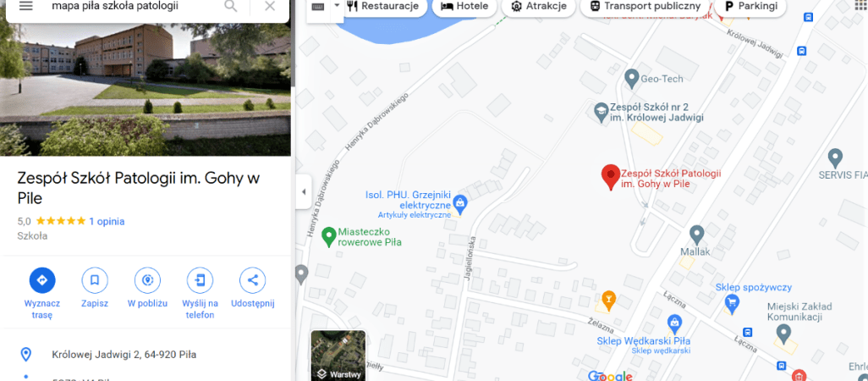Switch map view via Warstwy thumbnail
This screenshot has height=381, width=868.
click(338, 356)
